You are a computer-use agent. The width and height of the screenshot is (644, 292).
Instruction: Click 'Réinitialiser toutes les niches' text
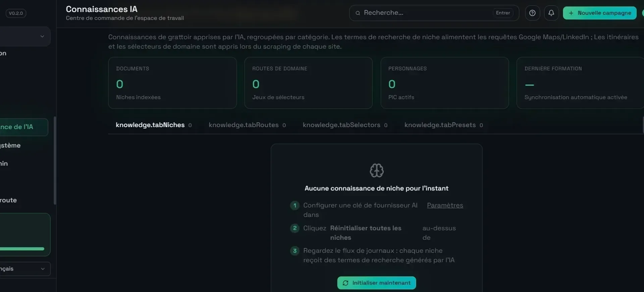tap(366, 233)
